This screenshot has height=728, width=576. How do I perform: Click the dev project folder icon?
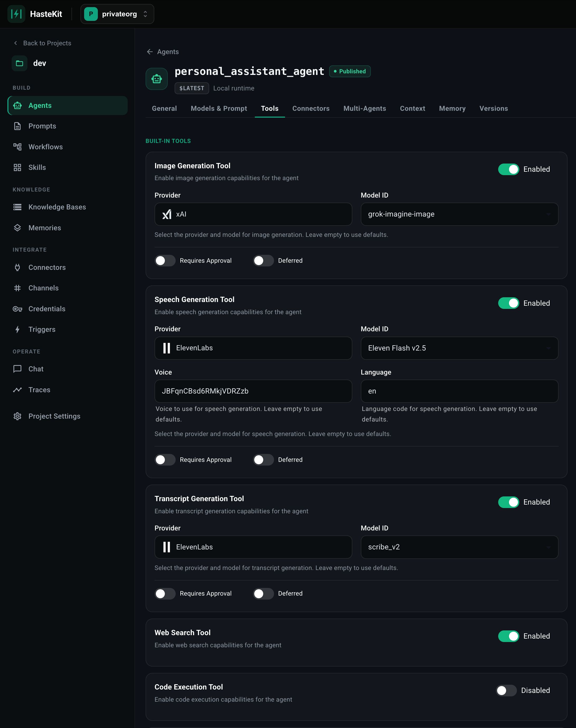20,63
